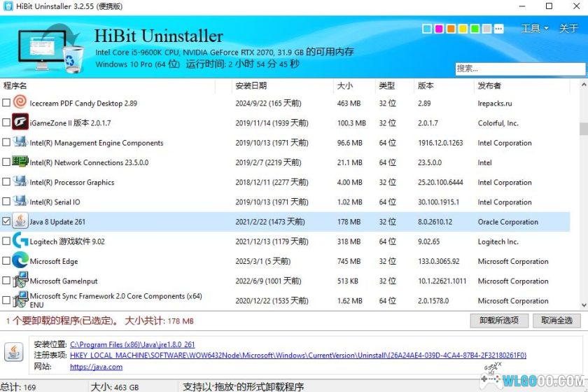588x392 pixels.
Task: Check the iGameZone II checkbox
Action: click(x=6, y=122)
